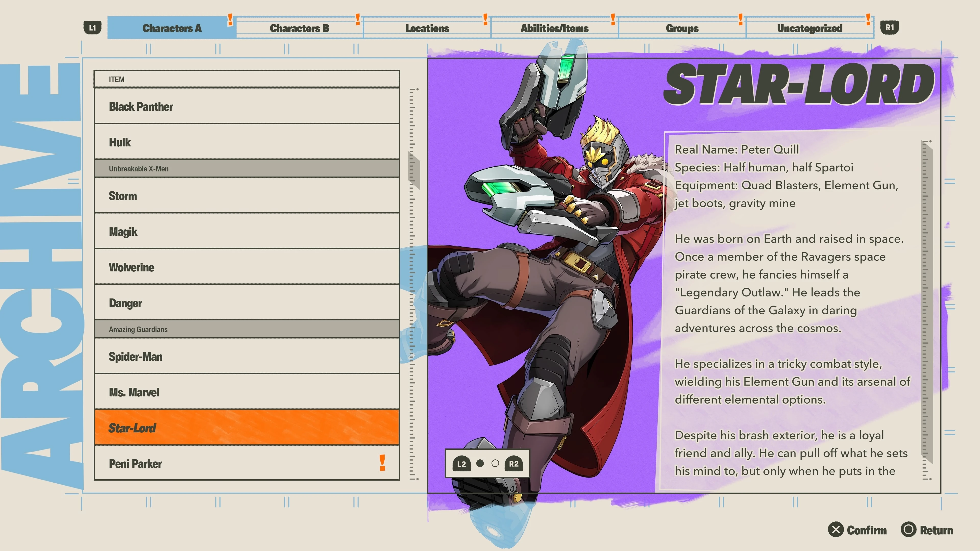Select the second page indicator dot
The height and width of the screenshot is (551, 980).
click(495, 463)
